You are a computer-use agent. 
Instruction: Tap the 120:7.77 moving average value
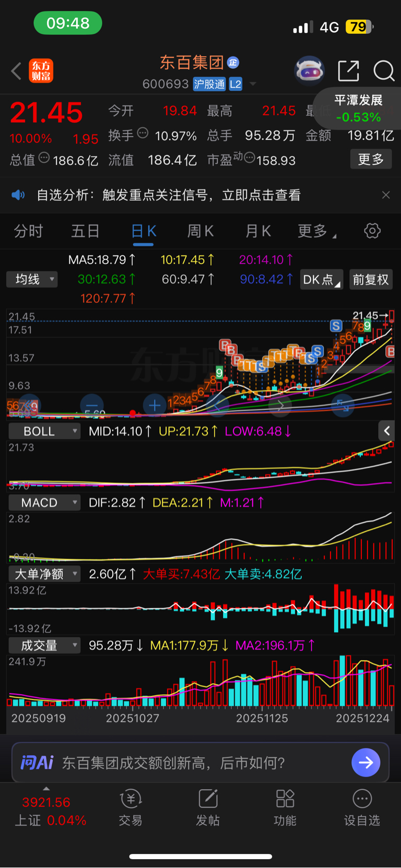tap(108, 299)
